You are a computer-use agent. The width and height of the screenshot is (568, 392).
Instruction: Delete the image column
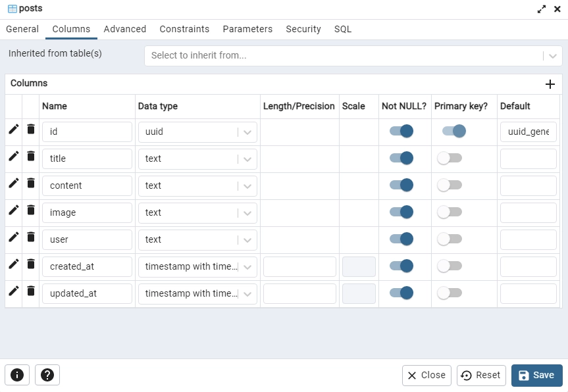[31, 210]
